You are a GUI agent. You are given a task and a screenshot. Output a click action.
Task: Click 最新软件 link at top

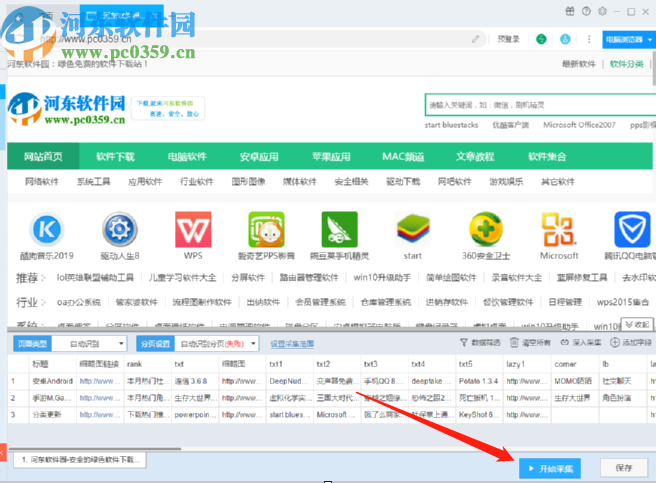[x=579, y=64]
